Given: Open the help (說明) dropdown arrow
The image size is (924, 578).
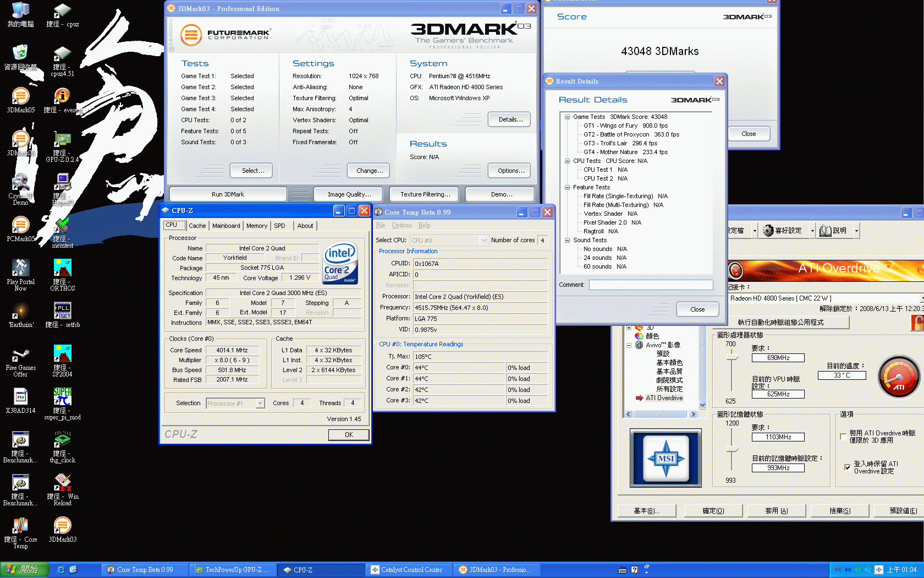Looking at the screenshot, I should pos(856,231).
